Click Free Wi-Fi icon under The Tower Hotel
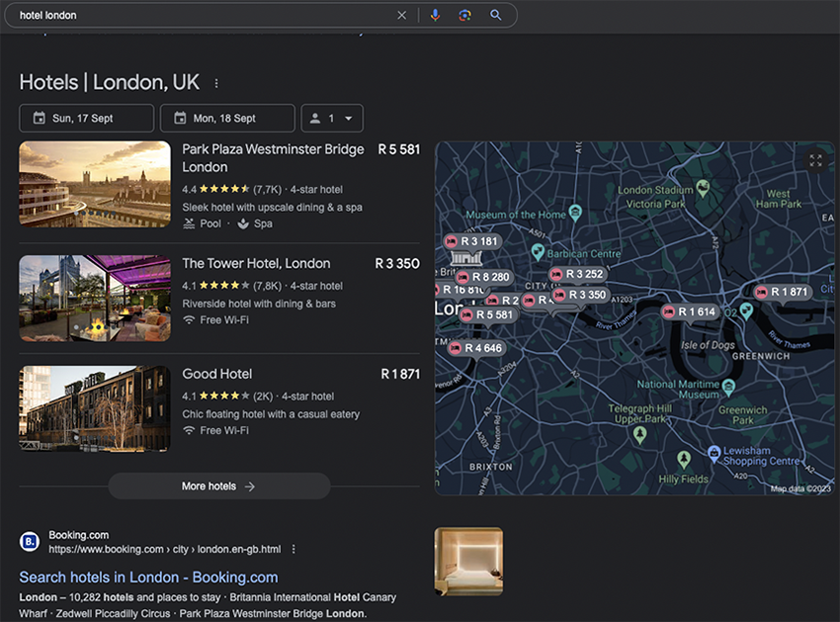 pos(189,320)
